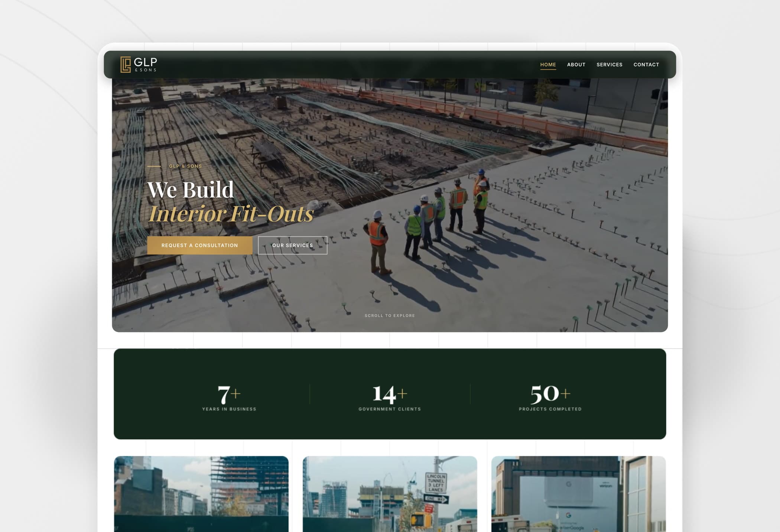Navigate to the Contact page
This screenshot has height=532, width=780.
[x=646, y=65]
